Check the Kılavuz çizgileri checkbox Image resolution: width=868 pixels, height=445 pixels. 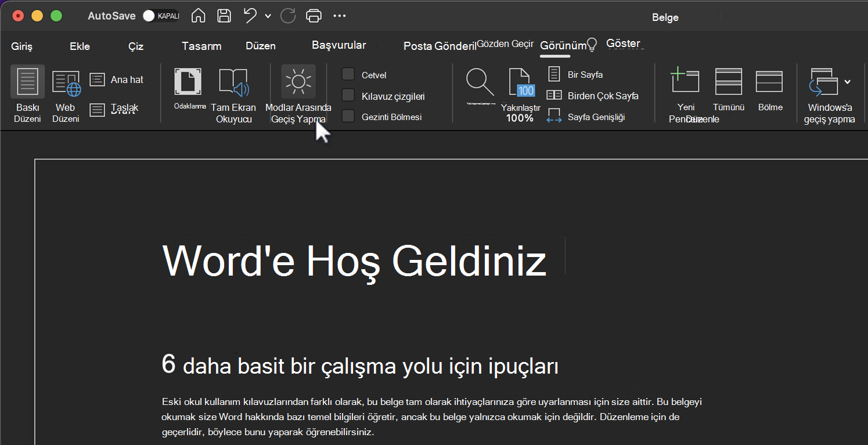coord(348,95)
